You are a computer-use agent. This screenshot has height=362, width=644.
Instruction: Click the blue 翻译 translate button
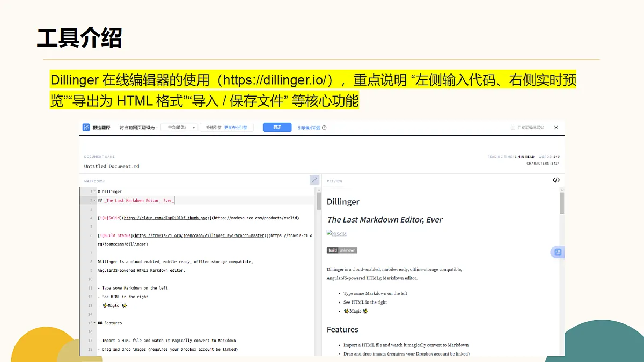click(277, 128)
